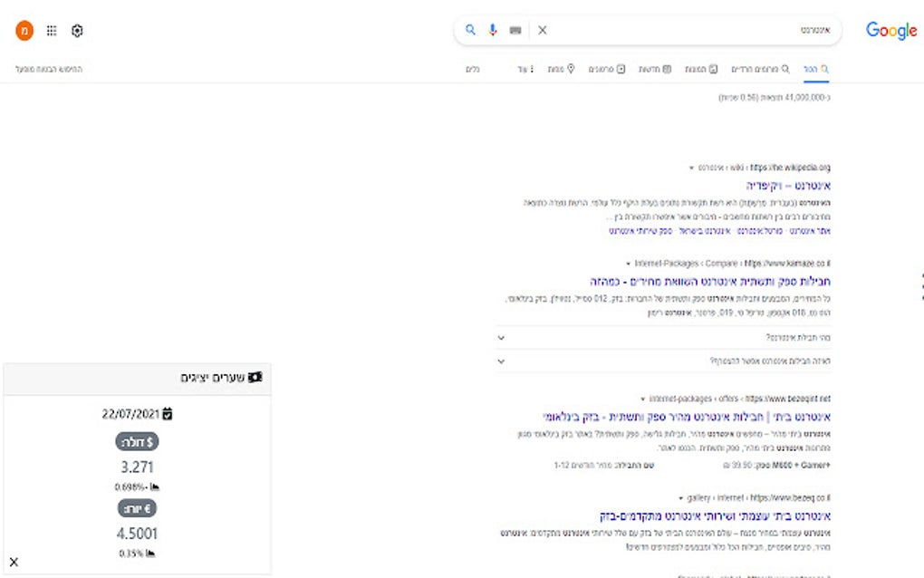Switch to the Images tab (תמונות)
This screenshot has height=578, width=924.
point(701,69)
